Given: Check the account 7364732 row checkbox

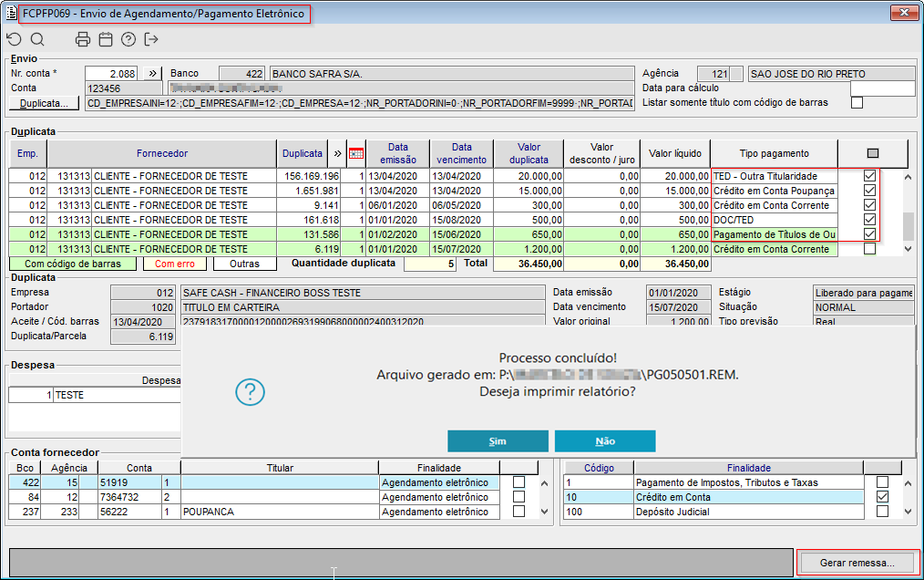Looking at the screenshot, I should [518, 497].
